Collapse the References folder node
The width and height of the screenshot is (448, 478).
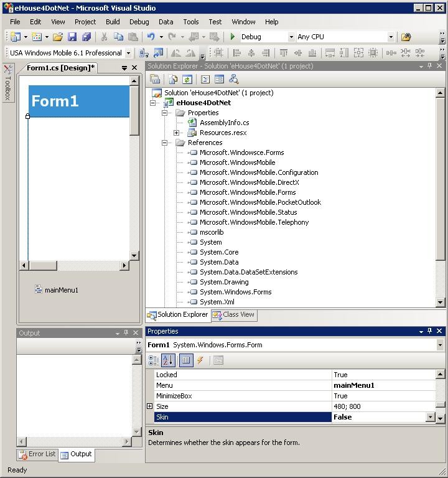coord(164,143)
